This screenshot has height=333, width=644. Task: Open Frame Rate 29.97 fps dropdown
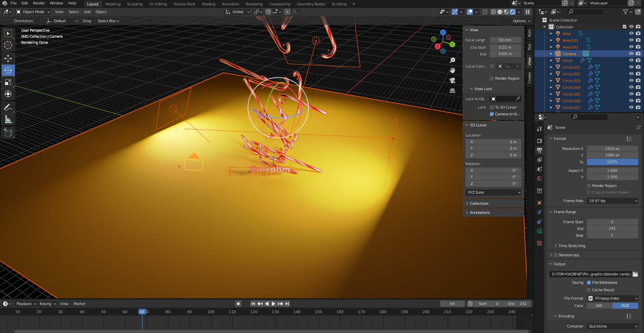pyautogui.click(x=612, y=201)
